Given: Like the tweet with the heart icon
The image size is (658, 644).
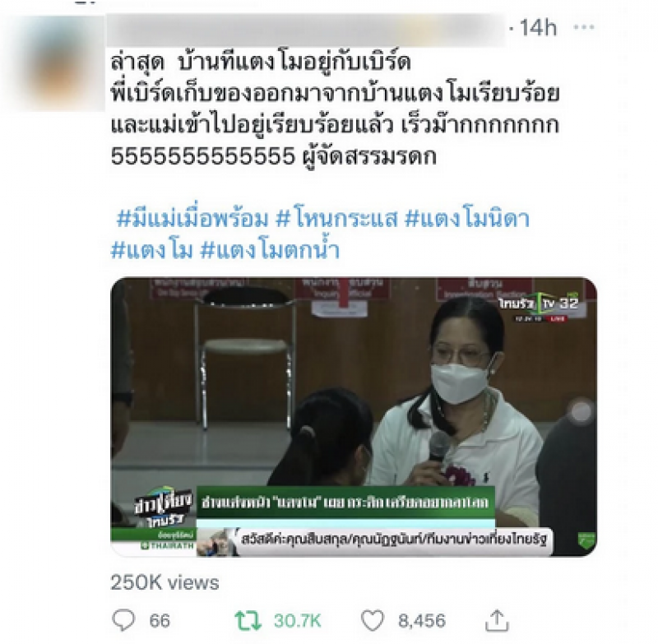Looking at the screenshot, I should pos(373,620).
